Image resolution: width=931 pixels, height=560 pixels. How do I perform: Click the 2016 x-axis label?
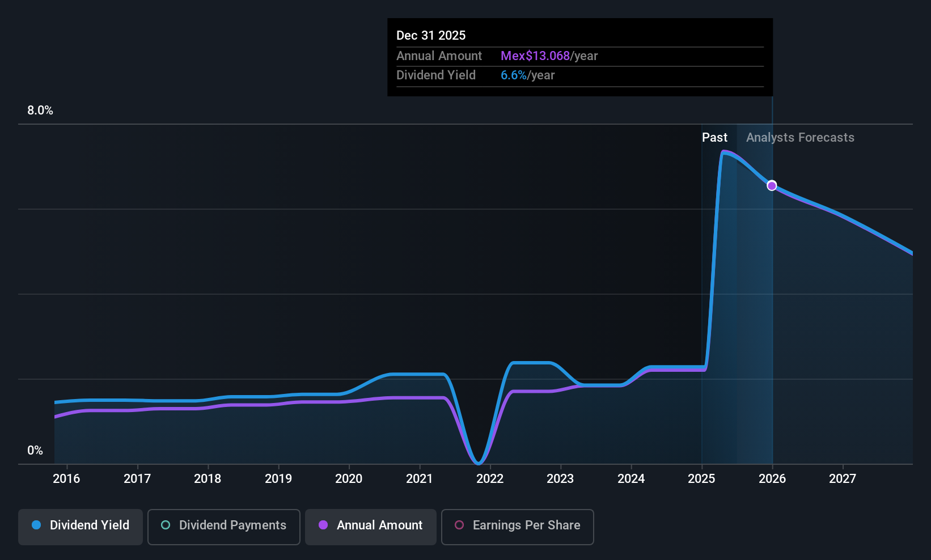(x=66, y=478)
